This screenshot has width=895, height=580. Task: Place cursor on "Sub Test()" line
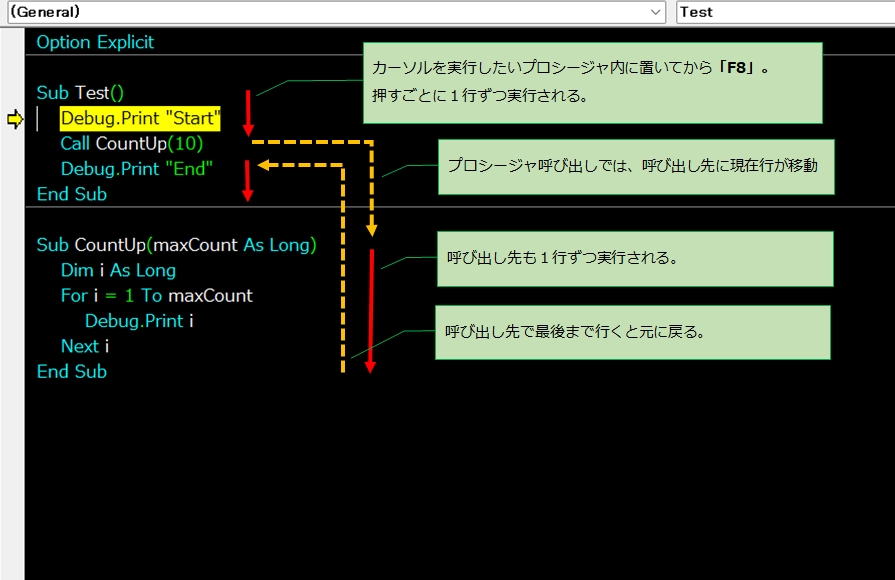click(x=80, y=92)
